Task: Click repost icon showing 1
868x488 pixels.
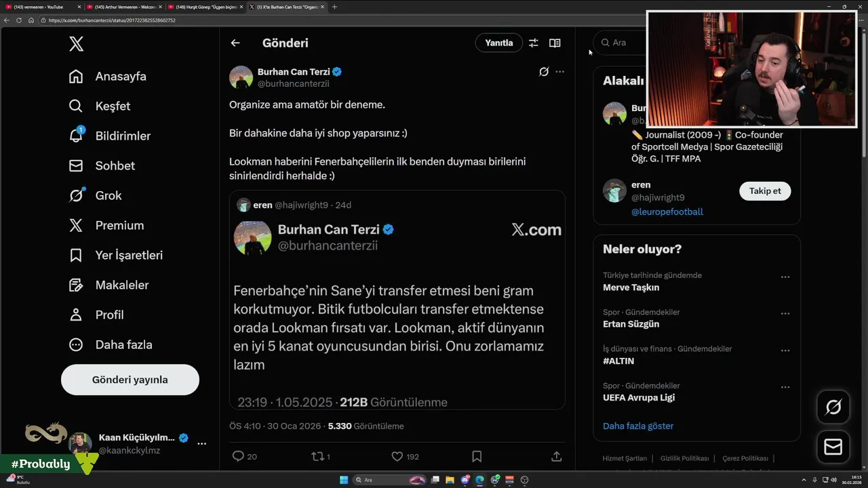Action: pyautogui.click(x=317, y=457)
